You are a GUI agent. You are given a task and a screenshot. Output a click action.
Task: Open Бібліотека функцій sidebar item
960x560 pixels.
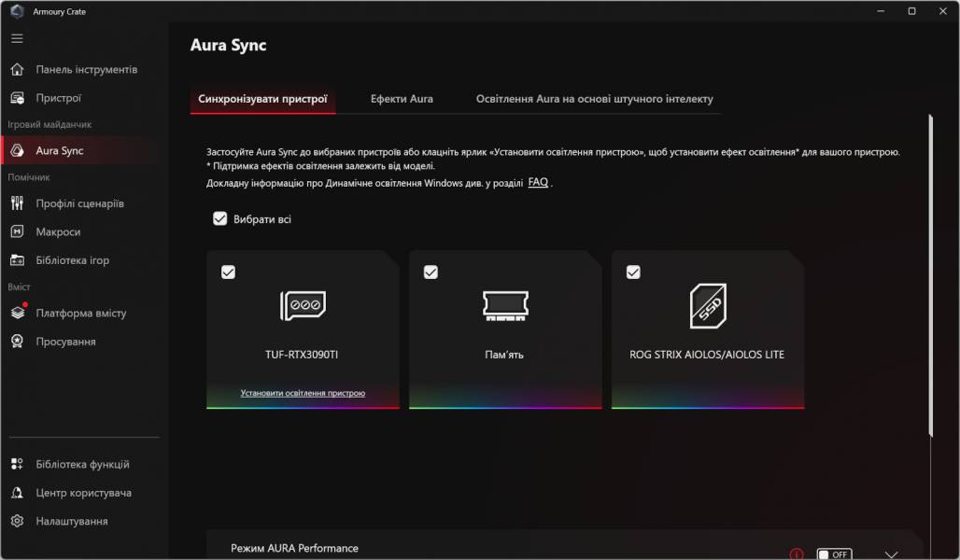(84, 464)
